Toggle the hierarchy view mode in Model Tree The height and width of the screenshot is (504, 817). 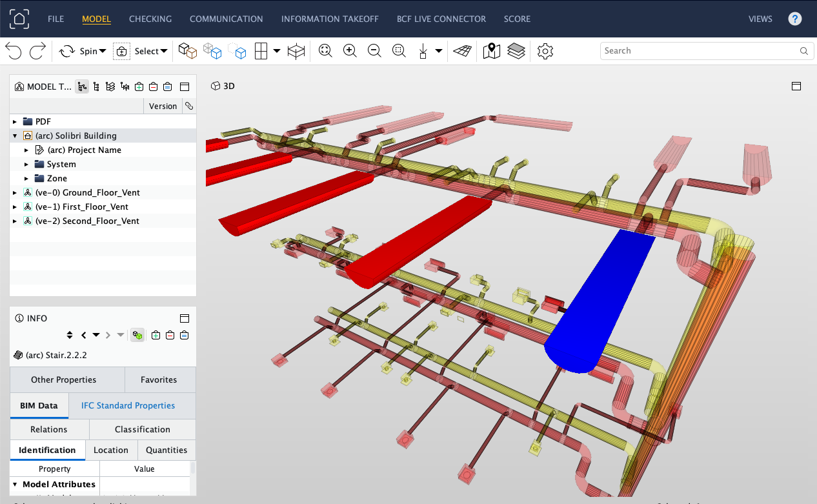point(82,86)
